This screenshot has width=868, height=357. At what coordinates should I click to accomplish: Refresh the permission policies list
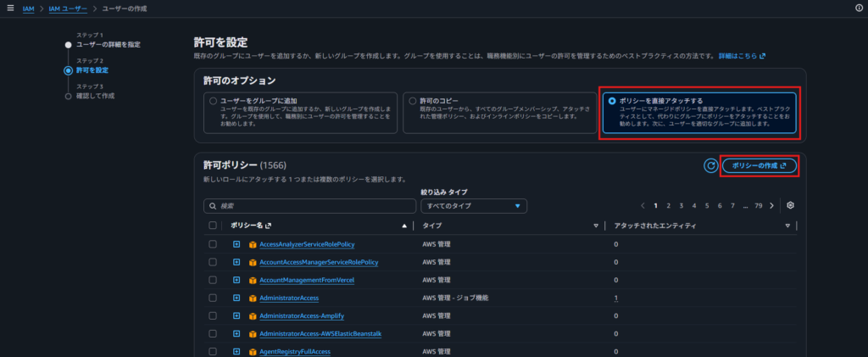(710, 165)
